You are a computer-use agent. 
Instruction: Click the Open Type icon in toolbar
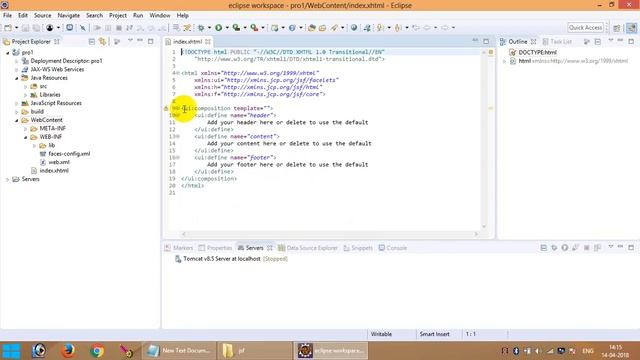(x=312, y=28)
